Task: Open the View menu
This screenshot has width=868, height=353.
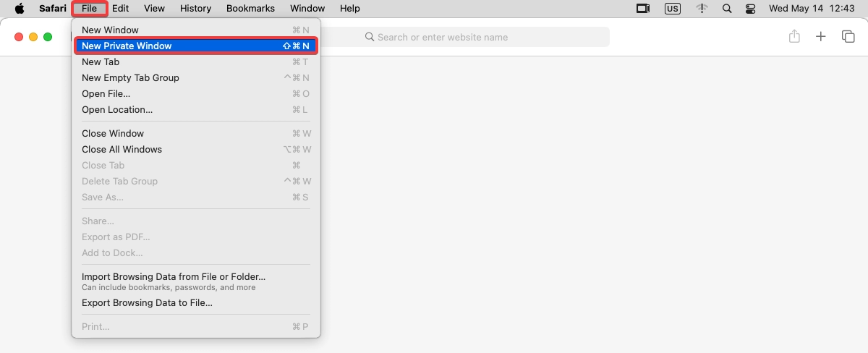Action: coord(154,9)
